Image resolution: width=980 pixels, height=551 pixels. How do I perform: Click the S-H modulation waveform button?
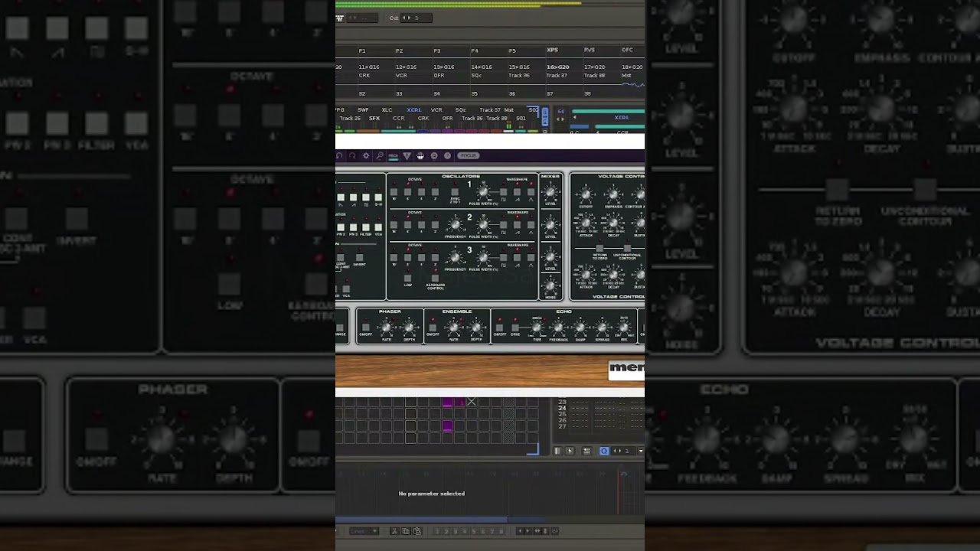tap(378, 197)
